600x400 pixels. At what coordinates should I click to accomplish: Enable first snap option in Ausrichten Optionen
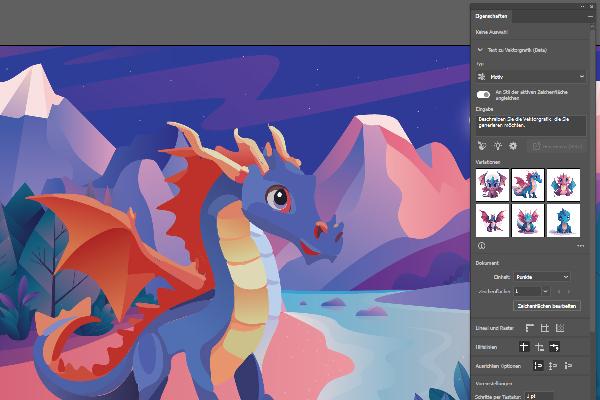pyautogui.click(x=538, y=366)
